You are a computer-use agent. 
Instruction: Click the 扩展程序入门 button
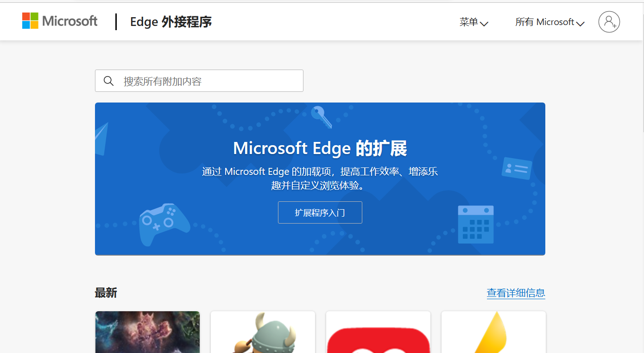pyautogui.click(x=320, y=212)
